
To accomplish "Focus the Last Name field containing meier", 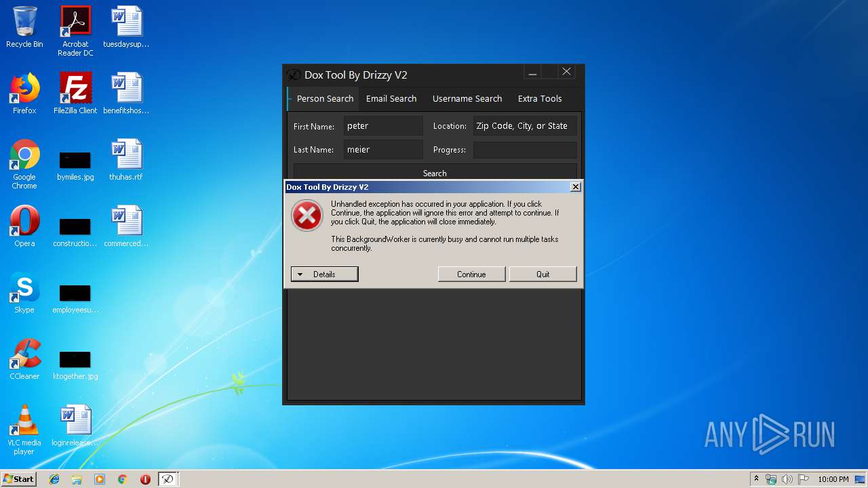I will click(x=383, y=150).
